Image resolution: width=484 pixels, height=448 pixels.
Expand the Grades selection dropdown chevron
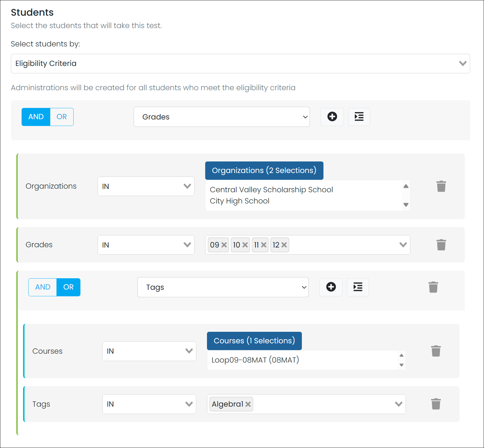point(402,245)
